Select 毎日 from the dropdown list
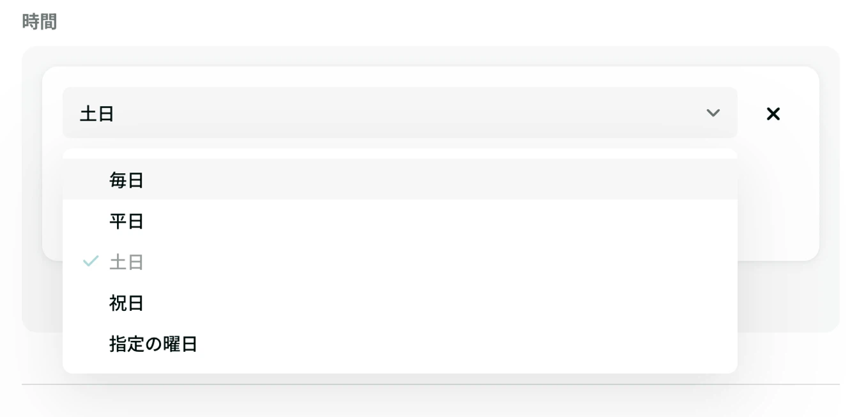The height and width of the screenshot is (417, 868). (127, 180)
